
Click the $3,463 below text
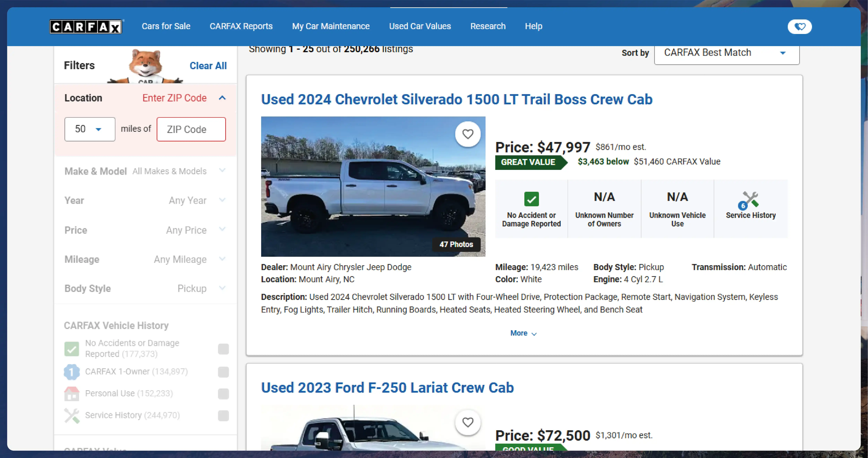point(603,162)
